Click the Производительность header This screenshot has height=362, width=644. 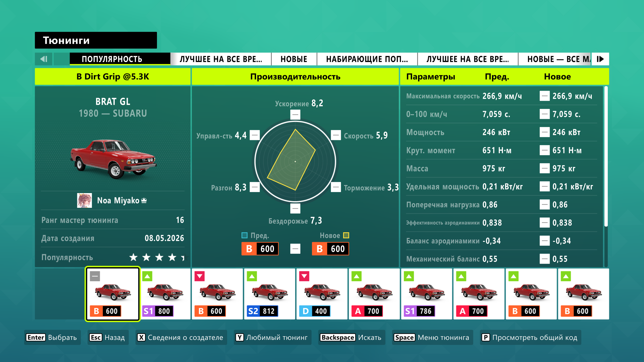[x=295, y=76]
